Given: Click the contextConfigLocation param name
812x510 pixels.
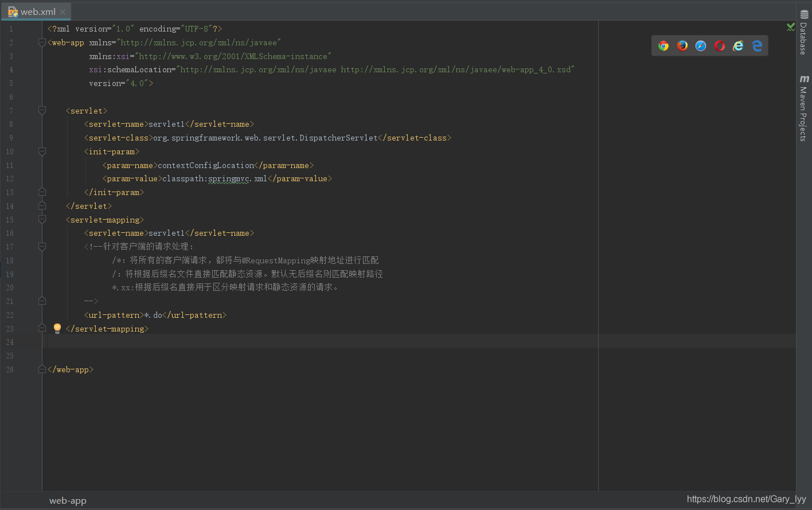Looking at the screenshot, I should click(206, 165).
